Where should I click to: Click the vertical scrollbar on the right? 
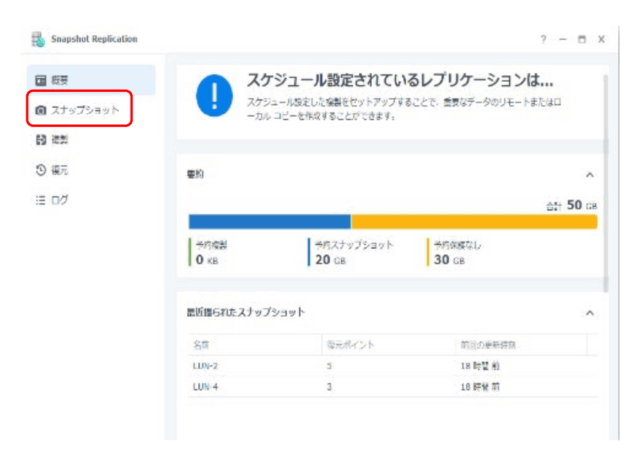605,180
